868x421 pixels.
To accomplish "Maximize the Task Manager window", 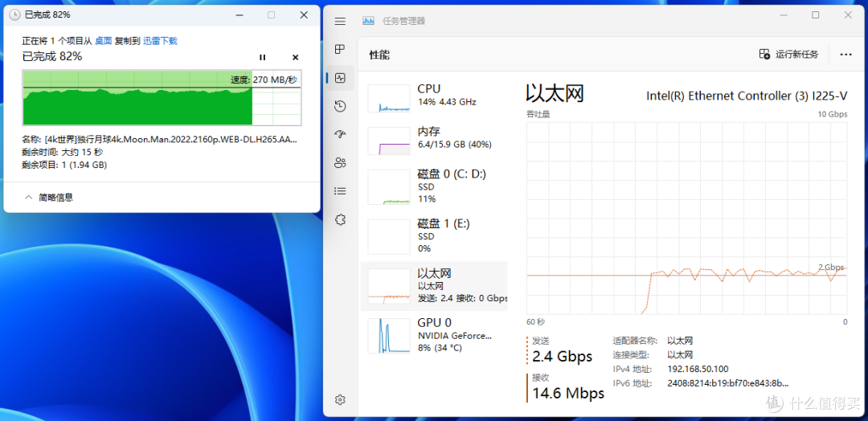I will [816, 15].
